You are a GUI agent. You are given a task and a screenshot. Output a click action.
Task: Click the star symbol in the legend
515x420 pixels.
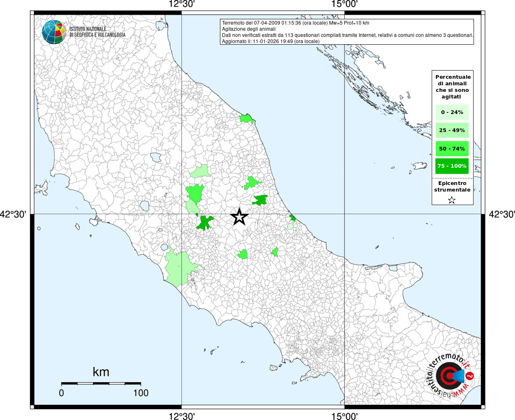coord(452,200)
